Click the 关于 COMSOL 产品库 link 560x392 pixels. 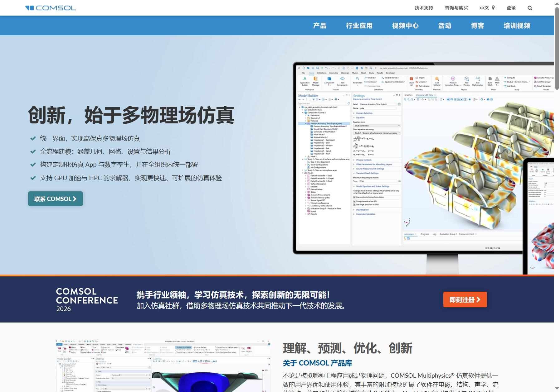317,363
